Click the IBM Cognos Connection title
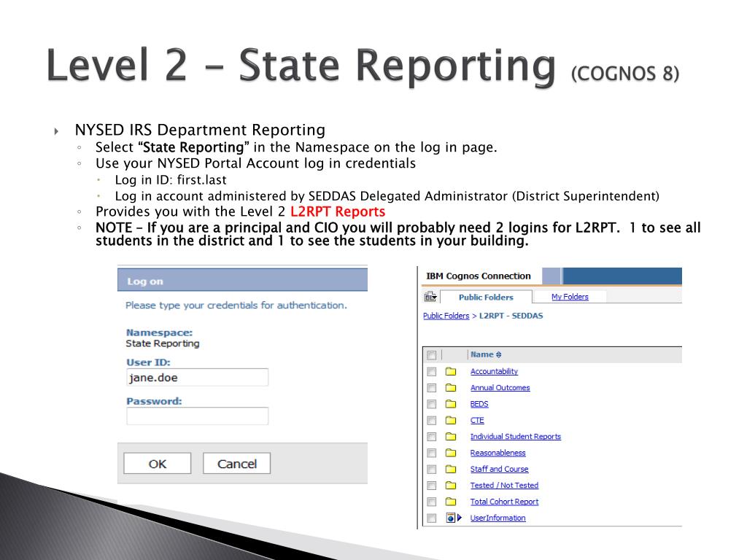The height and width of the screenshot is (560, 747). pos(479,276)
